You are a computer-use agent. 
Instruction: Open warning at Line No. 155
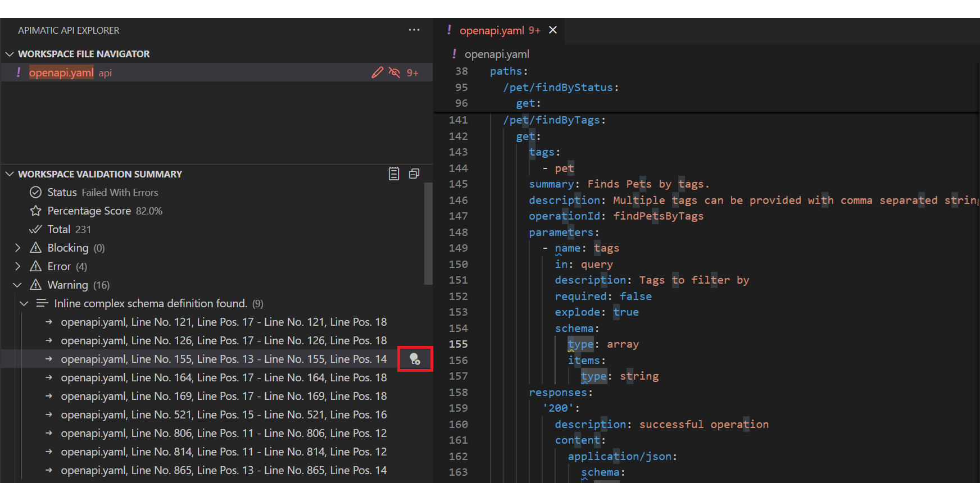coord(224,359)
